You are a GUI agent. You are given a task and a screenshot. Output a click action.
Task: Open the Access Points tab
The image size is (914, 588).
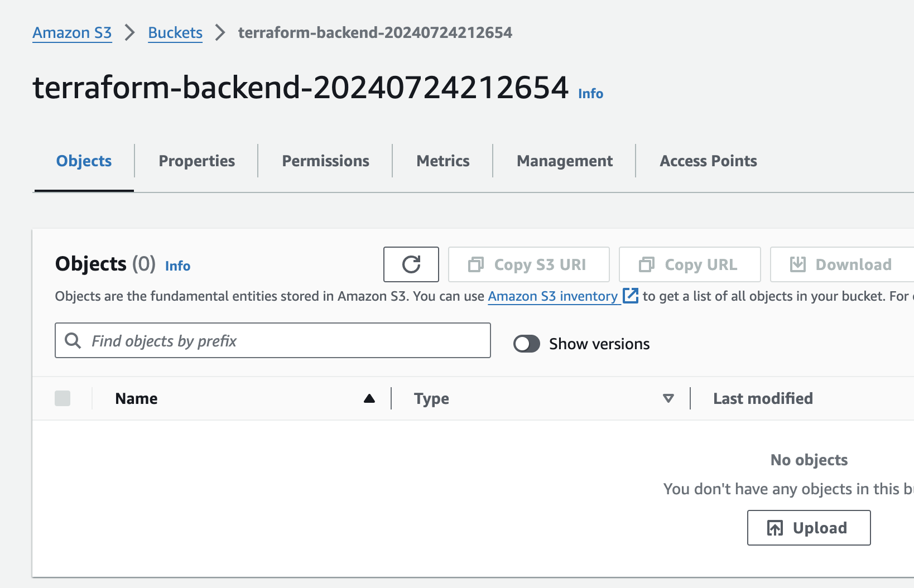708,161
